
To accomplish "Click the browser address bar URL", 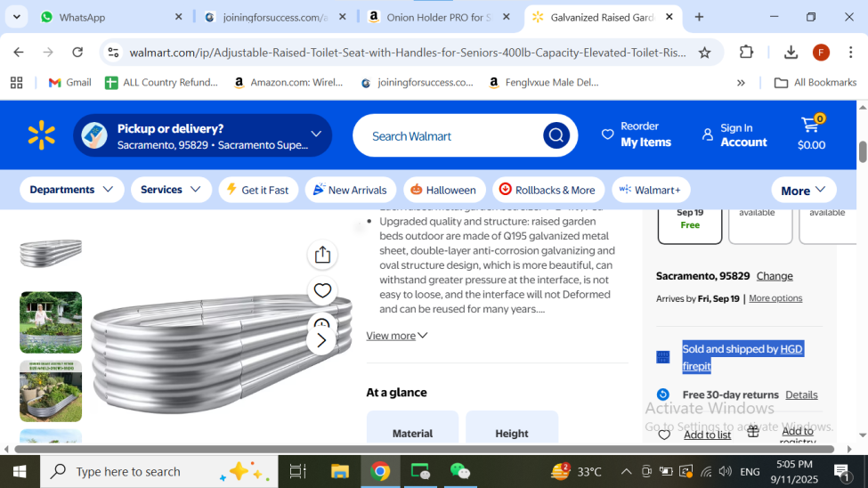I will point(408,53).
